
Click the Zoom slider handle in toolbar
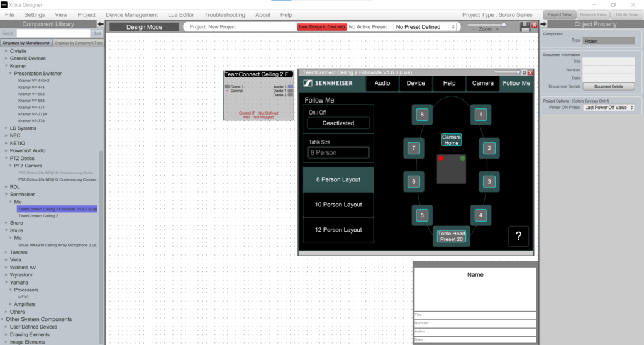tap(504, 25)
